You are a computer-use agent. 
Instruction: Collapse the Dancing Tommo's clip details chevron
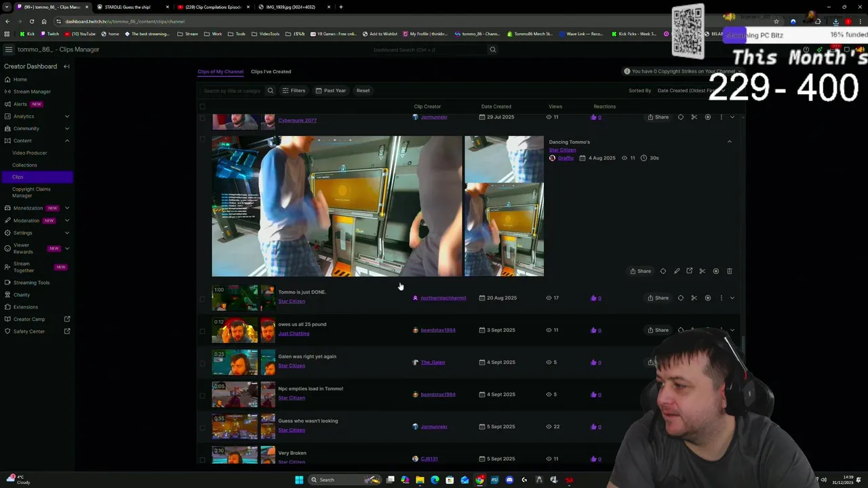click(730, 142)
